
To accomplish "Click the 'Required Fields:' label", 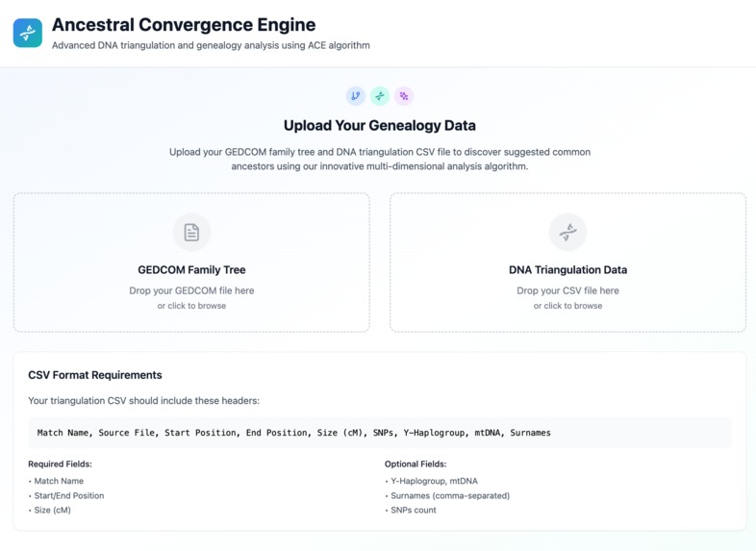I will (60, 463).
